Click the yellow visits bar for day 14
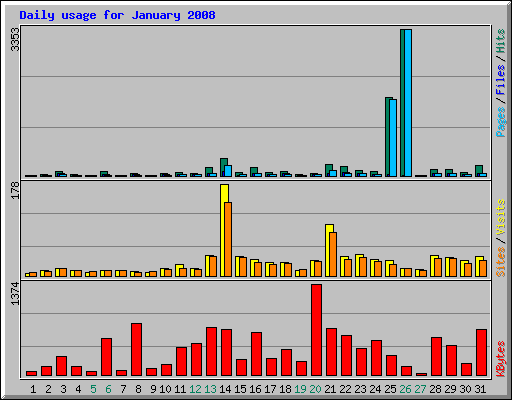512x400 pixels. [x=223, y=230]
